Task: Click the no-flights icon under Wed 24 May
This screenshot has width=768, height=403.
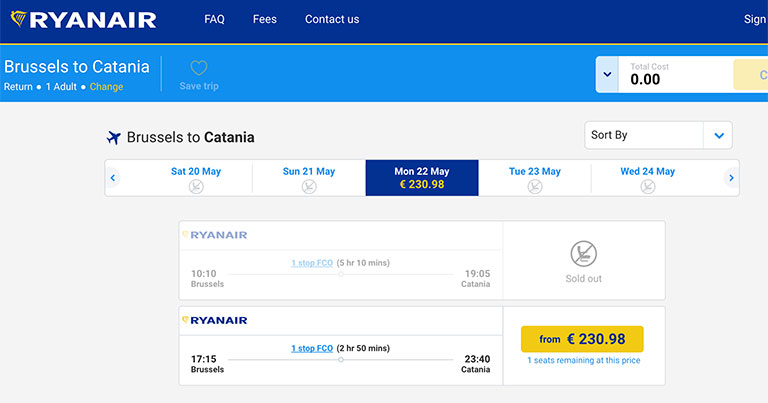Action: click(648, 187)
